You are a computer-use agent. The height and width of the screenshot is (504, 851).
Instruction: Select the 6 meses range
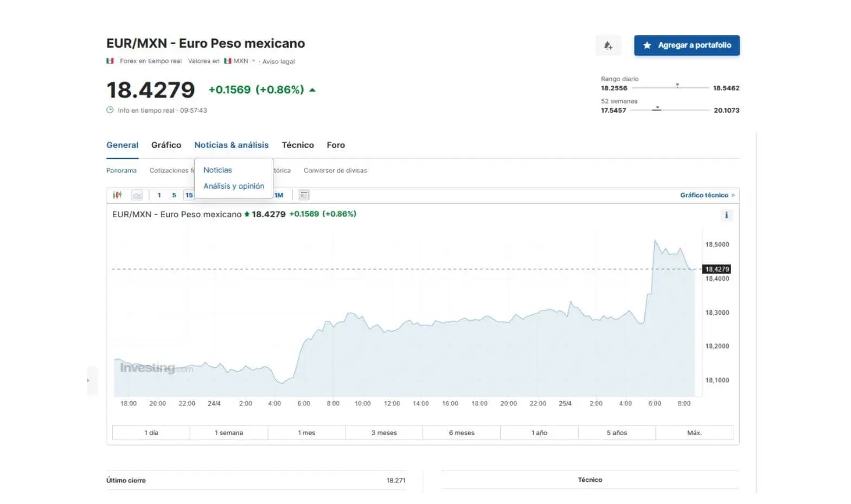[462, 432]
